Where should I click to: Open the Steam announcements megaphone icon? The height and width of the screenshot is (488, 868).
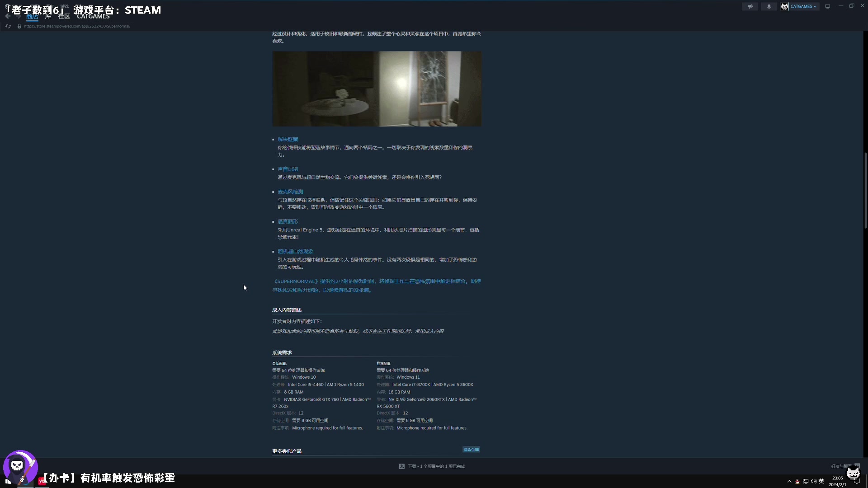(750, 6)
